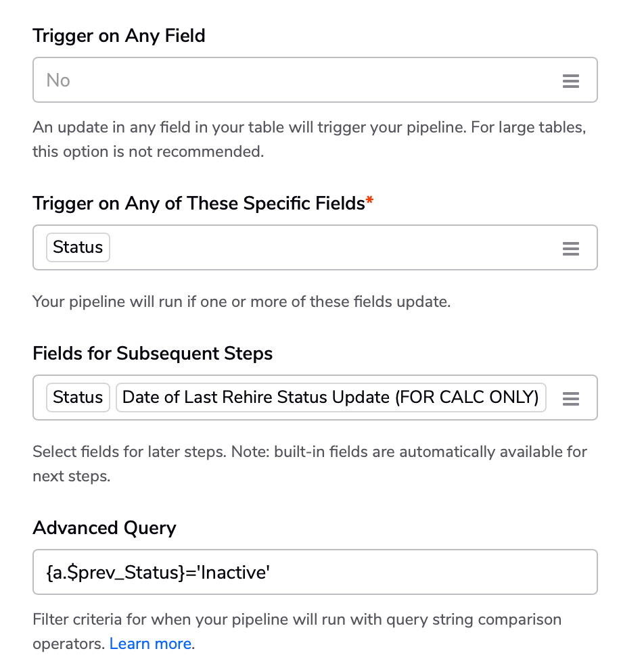The height and width of the screenshot is (672, 621).
Task: Click the 'Filter criteria for when' description text
Action: 297,631
